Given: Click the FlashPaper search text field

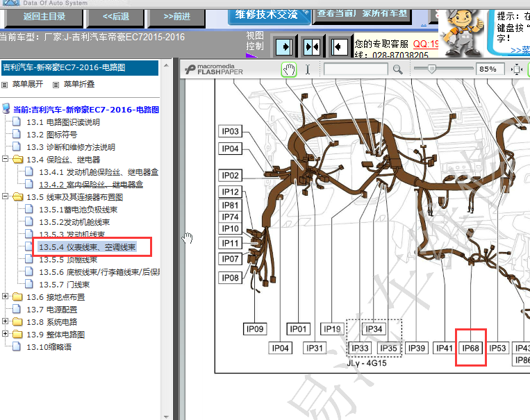Looking at the screenshot, I should [356, 69].
